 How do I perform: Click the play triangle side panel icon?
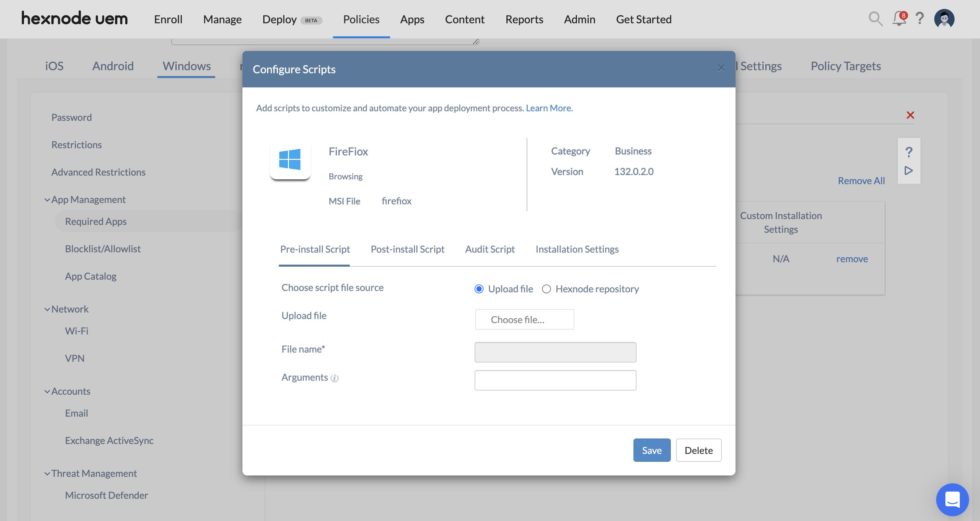coord(908,170)
